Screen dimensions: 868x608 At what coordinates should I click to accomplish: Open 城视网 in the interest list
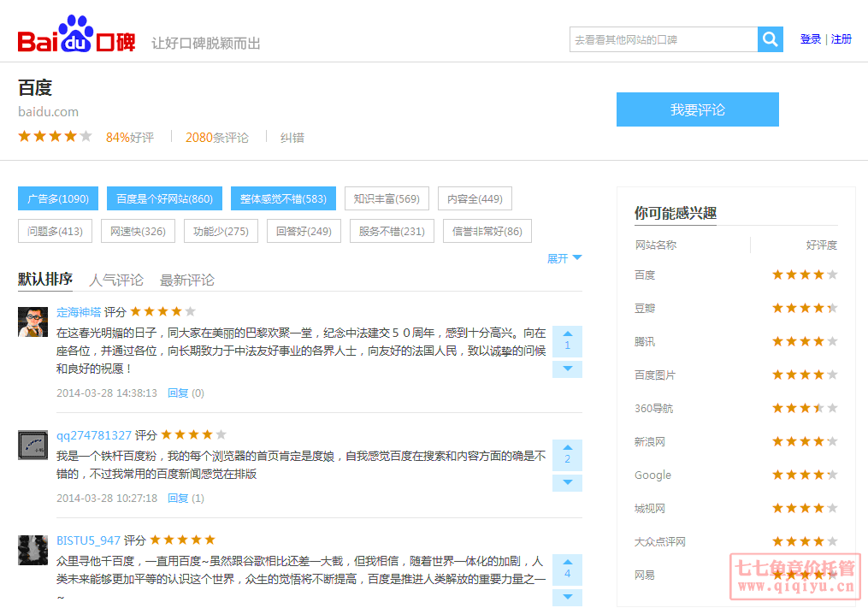click(650, 508)
